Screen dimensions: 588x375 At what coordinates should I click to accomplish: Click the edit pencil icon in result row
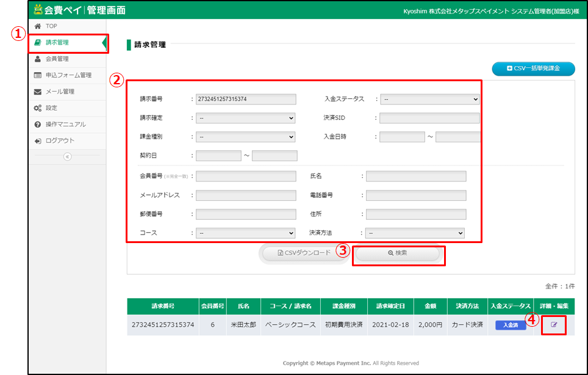(x=553, y=325)
